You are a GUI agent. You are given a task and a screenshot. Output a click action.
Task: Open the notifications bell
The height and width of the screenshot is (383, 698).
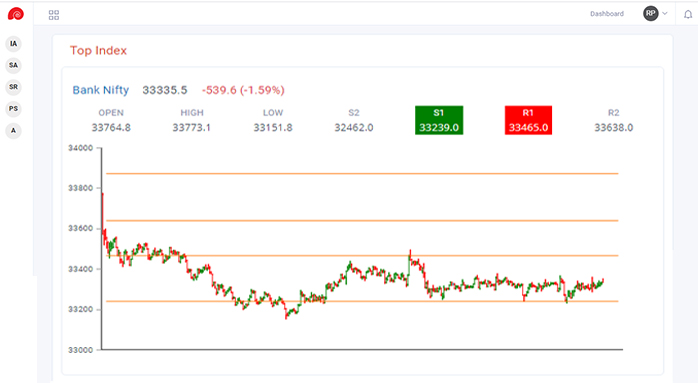point(688,15)
